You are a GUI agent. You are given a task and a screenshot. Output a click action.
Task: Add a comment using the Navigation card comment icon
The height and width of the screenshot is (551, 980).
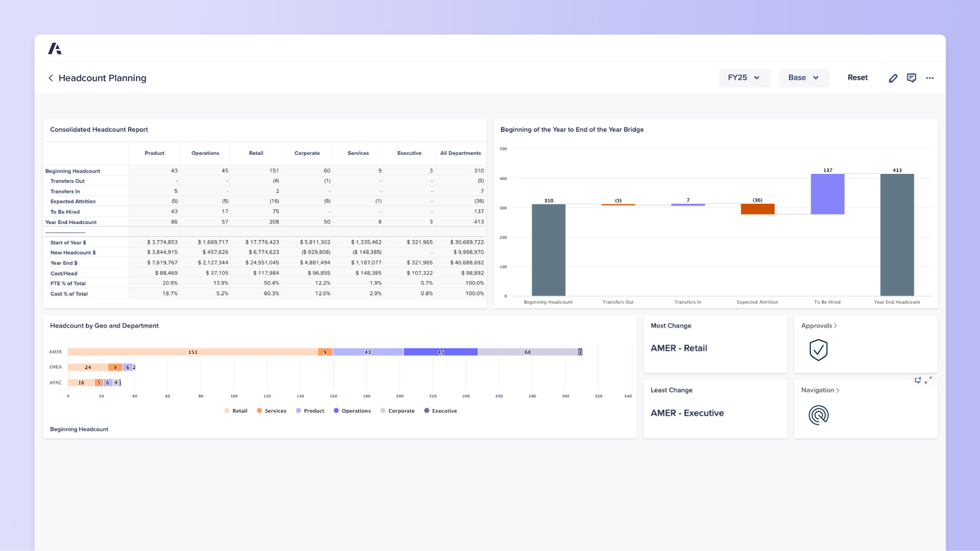click(918, 380)
